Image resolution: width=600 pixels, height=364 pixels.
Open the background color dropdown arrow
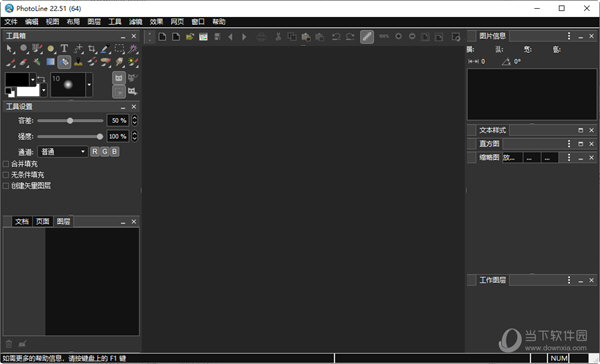tap(44, 90)
